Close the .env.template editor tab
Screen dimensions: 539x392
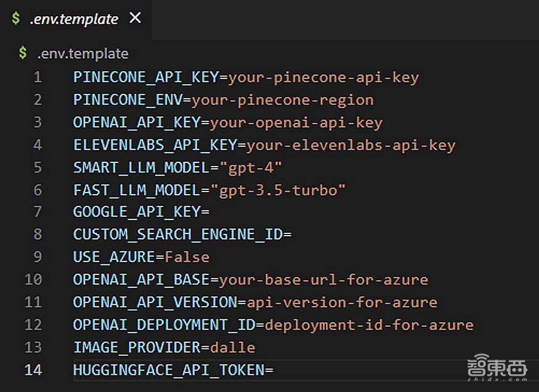click(x=135, y=18)
